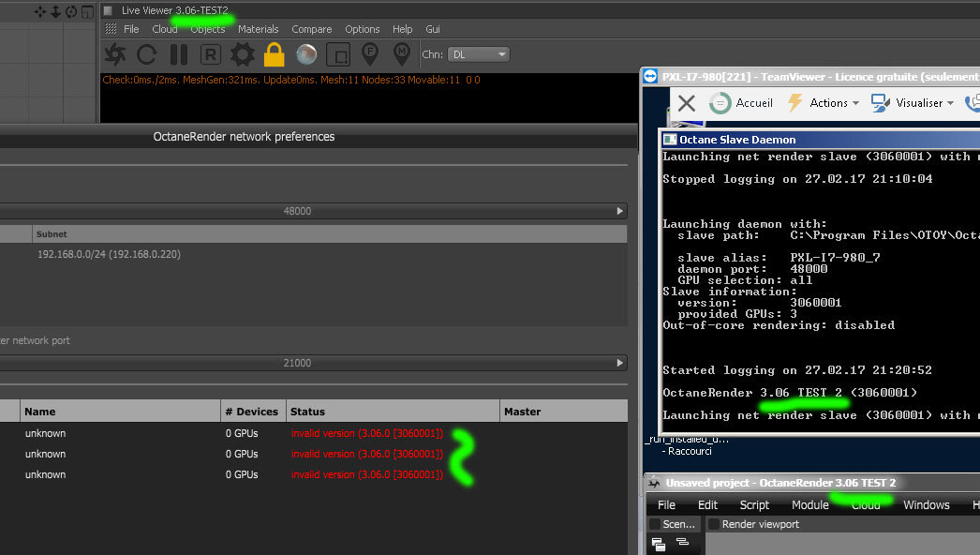Click the 48000 daemon port slider field

coord(298,211)
